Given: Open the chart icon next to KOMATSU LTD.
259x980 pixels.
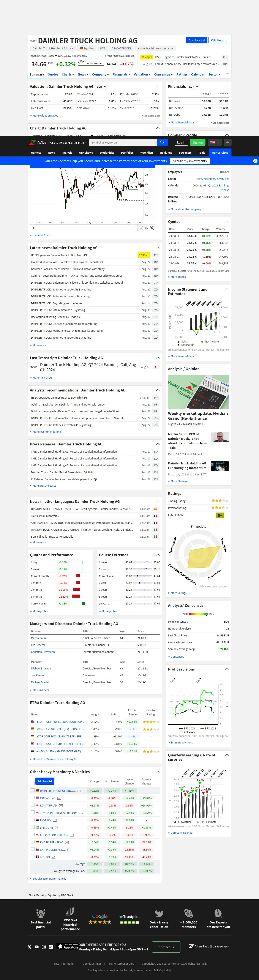Looking at the screenshot, I should [61, 805].
